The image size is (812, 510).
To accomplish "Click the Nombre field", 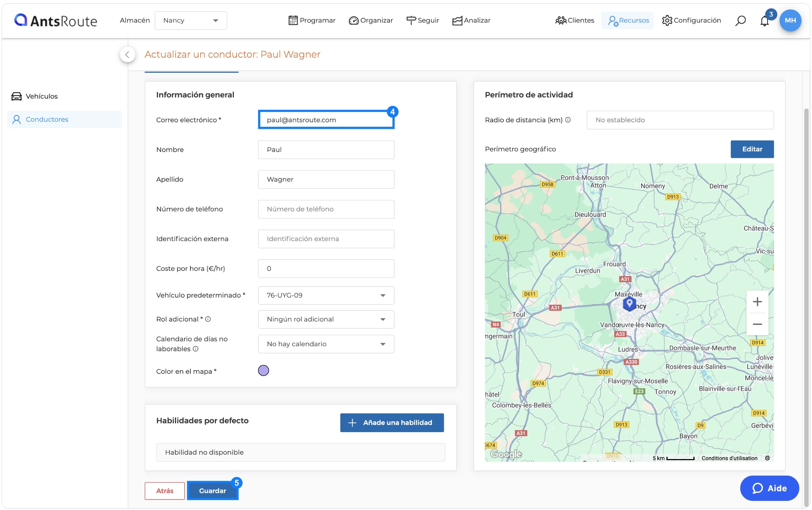I will tap(326, 149).
